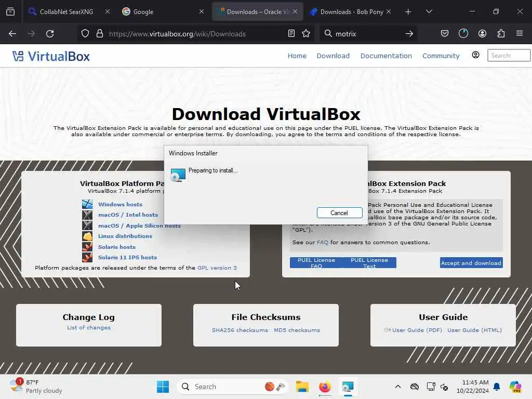
Task: Close the Google tab
Action: click(x=202, y=11)
